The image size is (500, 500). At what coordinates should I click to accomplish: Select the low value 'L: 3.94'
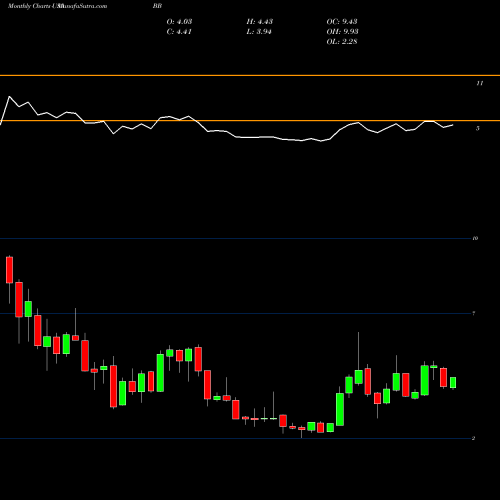pyautogui.click(x=259, y=32)
